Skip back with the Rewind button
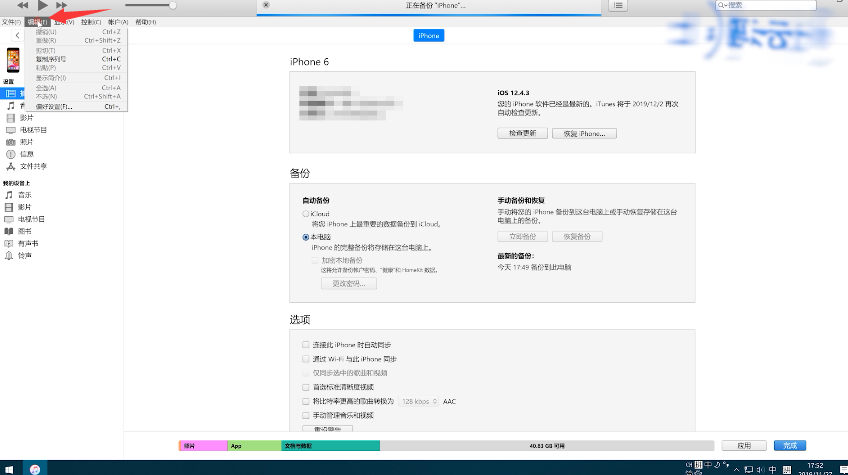The width and height of the screenshot is (848, 475). (22, 5)
